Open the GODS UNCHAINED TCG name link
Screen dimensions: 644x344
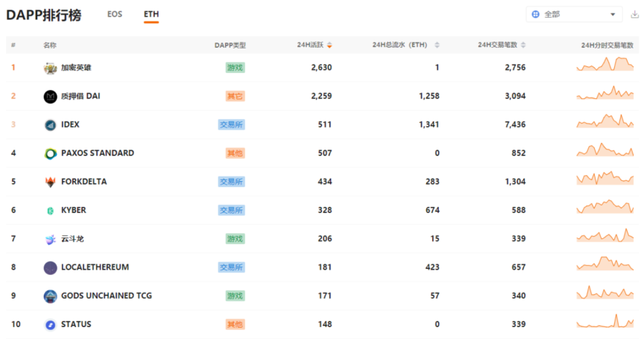[x=107, y=296]
